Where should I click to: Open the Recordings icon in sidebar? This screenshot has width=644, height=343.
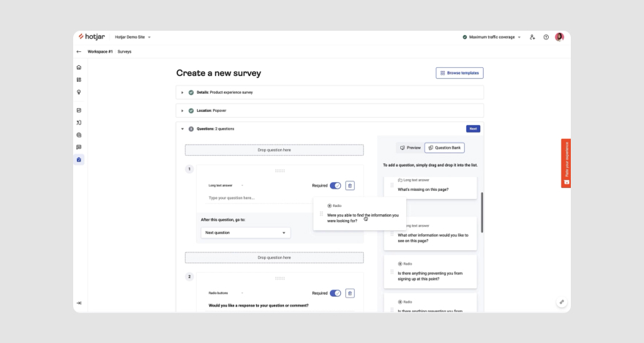point(79,135)
